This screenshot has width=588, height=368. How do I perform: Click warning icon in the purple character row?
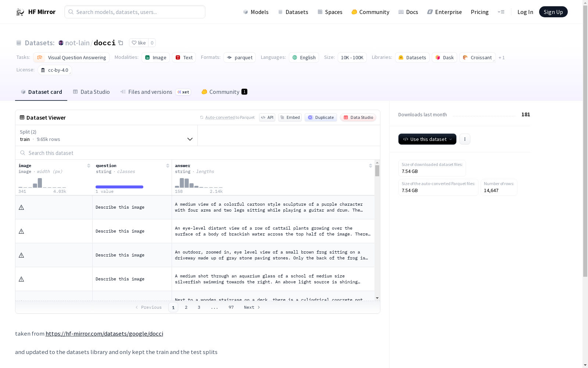tap(21, 208)
